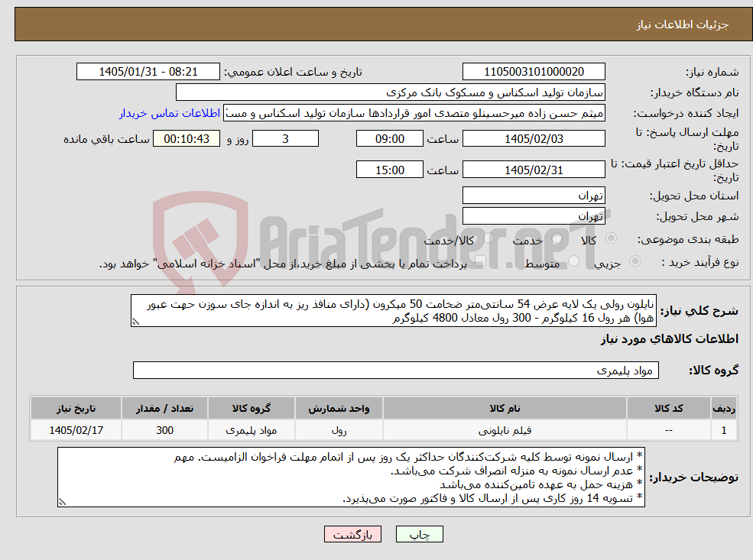This screenshot has height=560, width=753.
Task: Click the بازگشت (back) button
Action: click(x=352, y=534)
